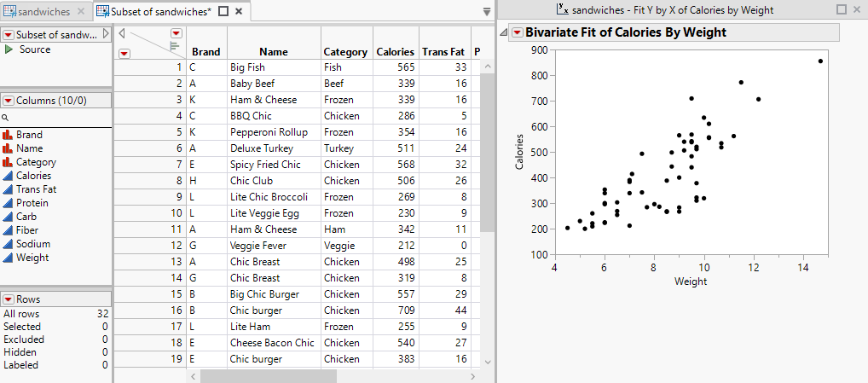868x383 pixels.
Task: Click the column search magnifier icon
Action: [5, 118]
